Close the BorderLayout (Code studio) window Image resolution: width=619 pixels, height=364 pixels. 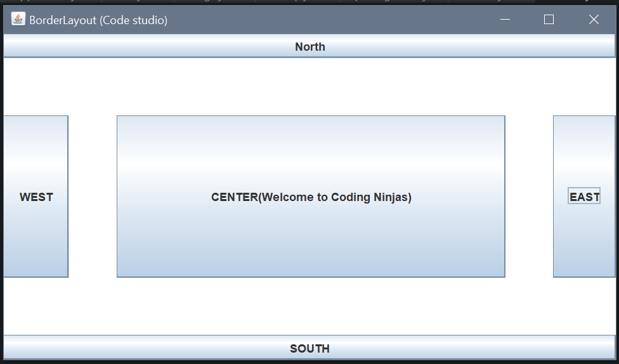tap(594, 20)
